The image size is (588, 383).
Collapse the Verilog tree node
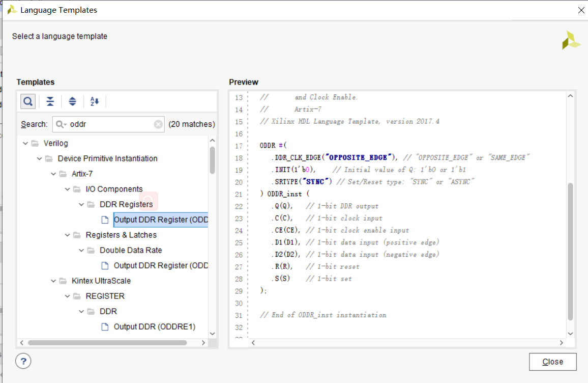(26, 143)
